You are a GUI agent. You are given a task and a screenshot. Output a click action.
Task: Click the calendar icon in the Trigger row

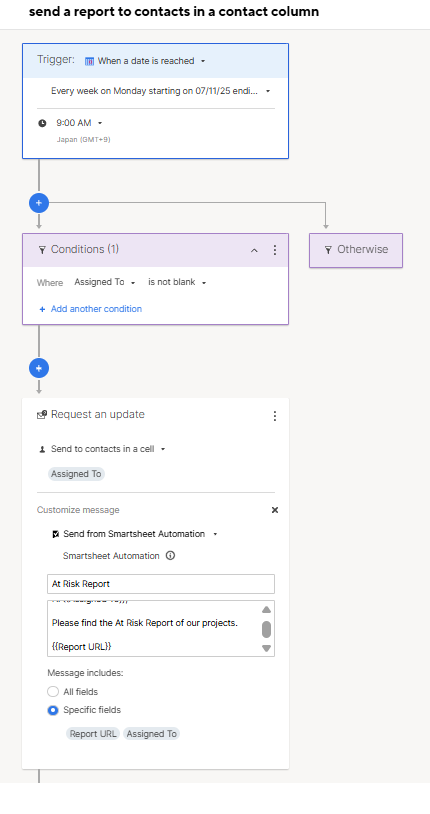click(89, 61)
